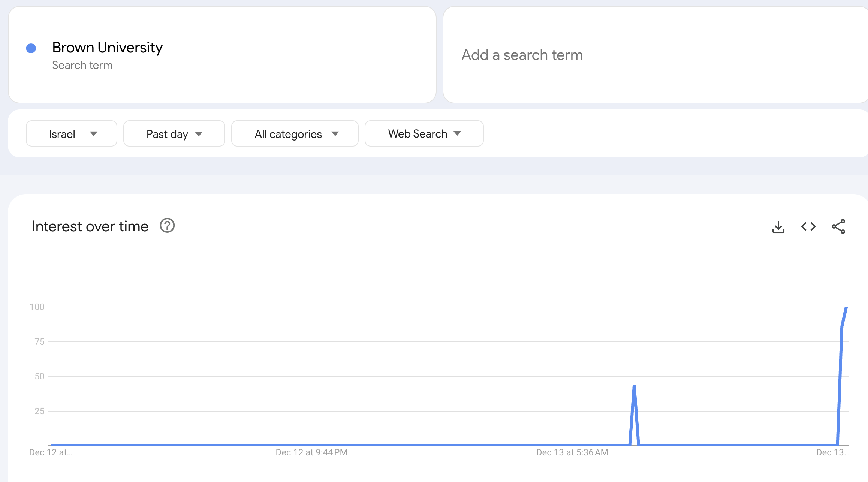This screenshot has width=868, height=482.
Task: Click the arrow beside All categories
Action: pos(335,134)
